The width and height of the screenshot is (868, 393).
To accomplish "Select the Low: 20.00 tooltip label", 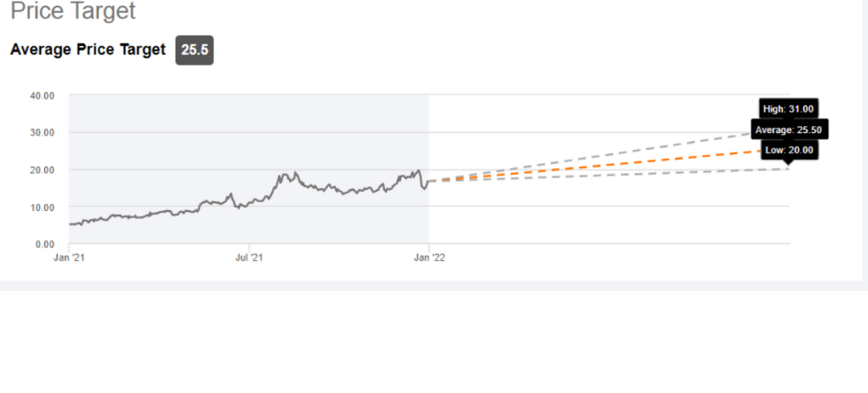I will click(x=789, y=150).
